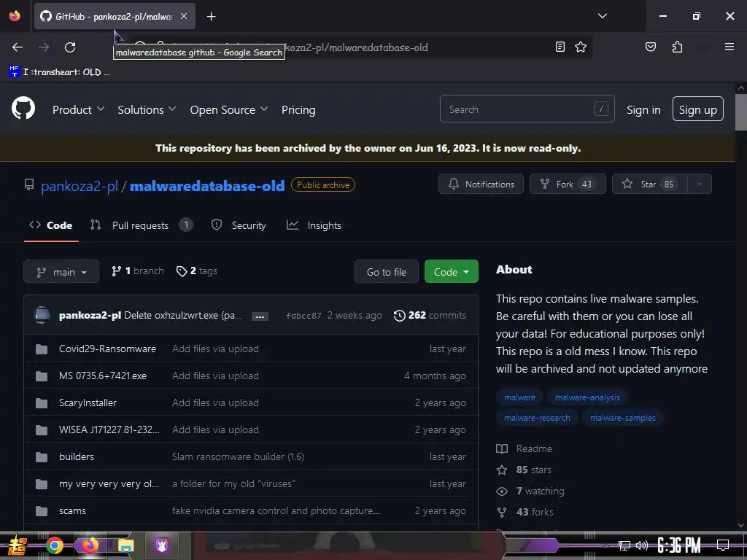The height and width of the screenshot is (560, 747).
Task: Click the GitHub octocat logo
Action: click(x=23, y=108)
